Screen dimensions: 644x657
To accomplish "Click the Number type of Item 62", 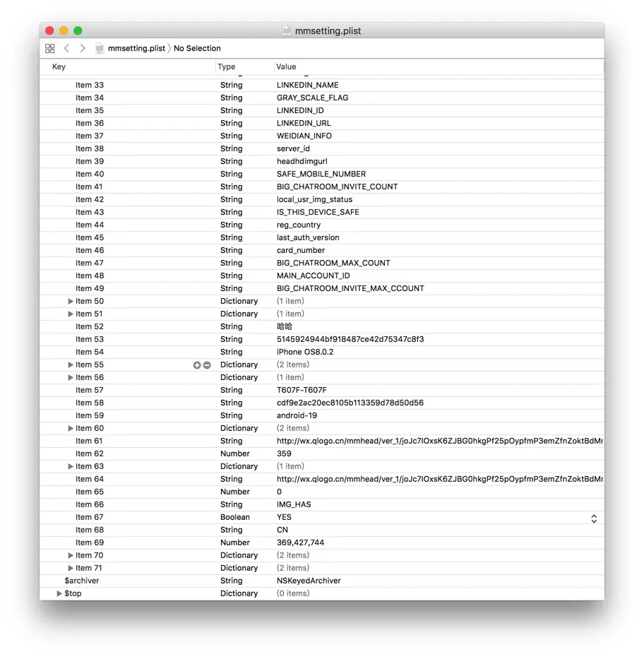I will (x=235, y=454).
